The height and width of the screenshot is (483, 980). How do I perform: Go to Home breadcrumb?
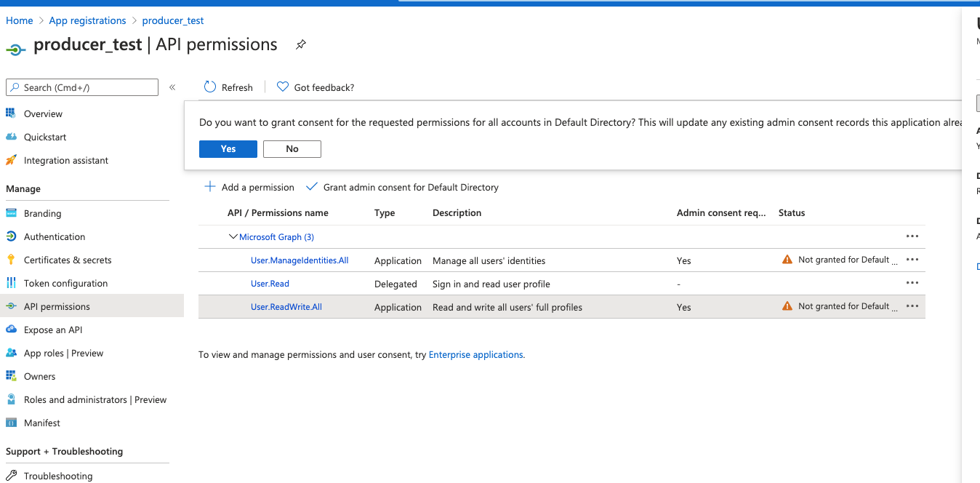click(20, 20)
